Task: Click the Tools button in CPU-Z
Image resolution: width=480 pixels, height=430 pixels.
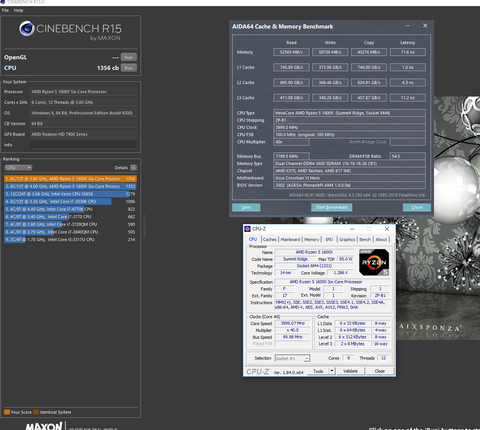Action: 318,371
